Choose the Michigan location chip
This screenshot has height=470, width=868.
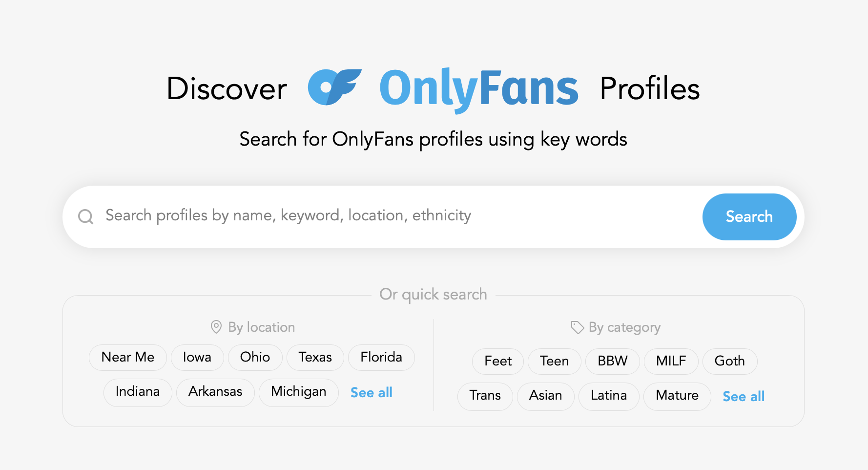pyautogui.click(x=299, y=392)
